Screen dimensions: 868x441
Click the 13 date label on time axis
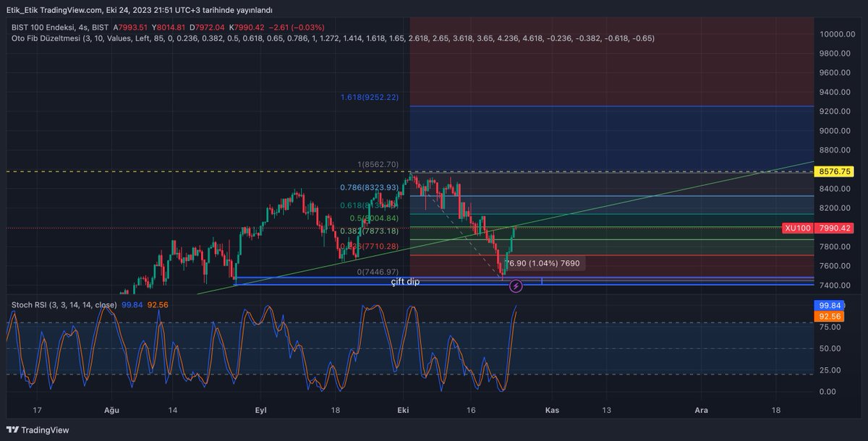[x=606, y=410]
